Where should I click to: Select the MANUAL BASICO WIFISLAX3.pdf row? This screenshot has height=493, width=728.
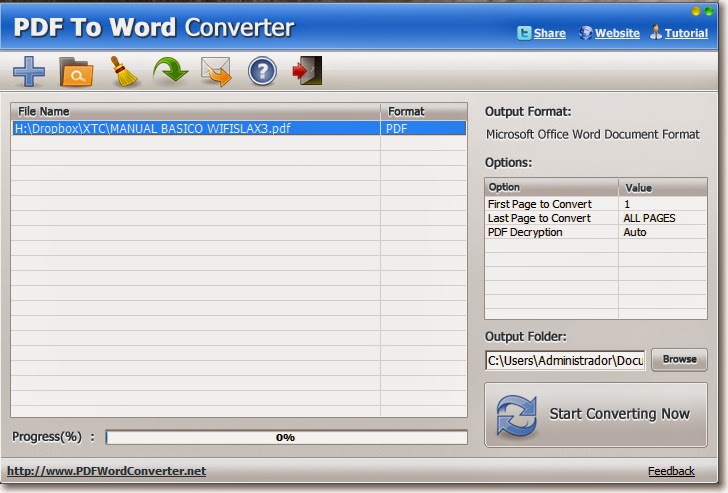(239, 128)
